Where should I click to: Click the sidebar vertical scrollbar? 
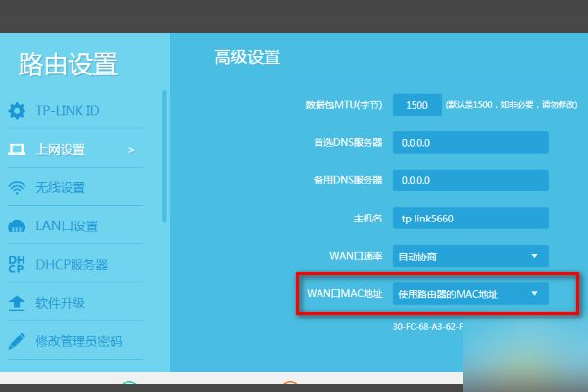pos(164,157)
